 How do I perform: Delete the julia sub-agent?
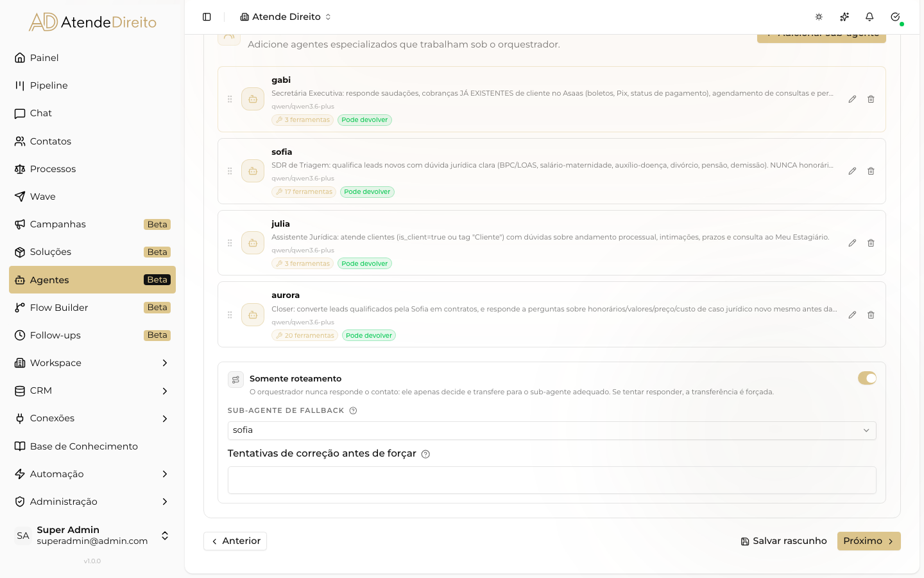click(x=871, y=243)
